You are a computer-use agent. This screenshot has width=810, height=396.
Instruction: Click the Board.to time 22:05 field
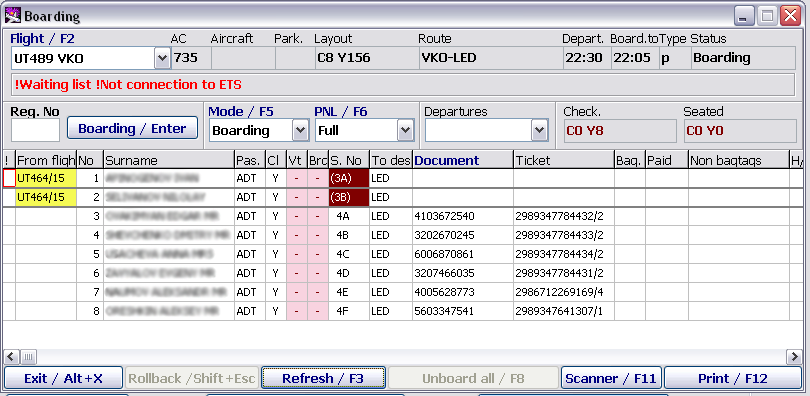coord(634,58)
